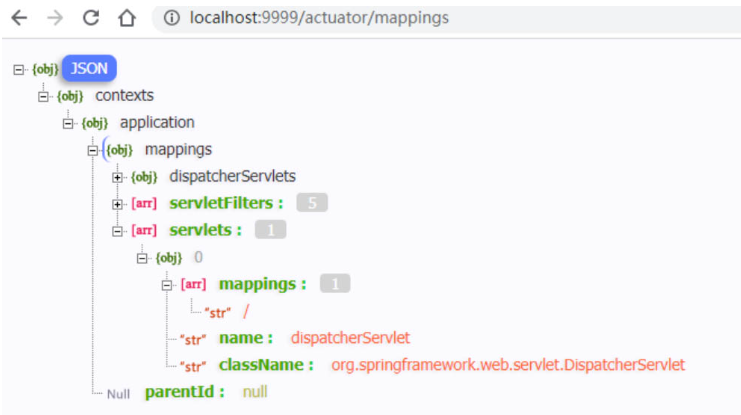
Task: Expand the servletFilters array
Action: coord(118,204)
